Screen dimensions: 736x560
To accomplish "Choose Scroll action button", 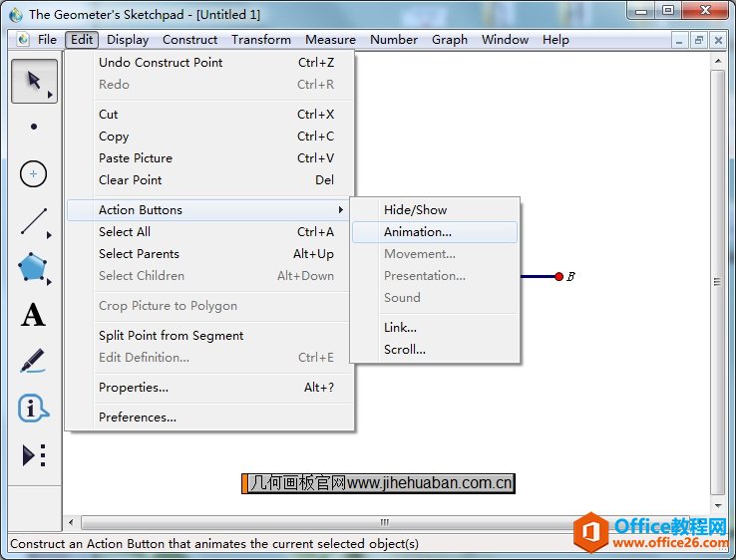I will pos(435,350).
